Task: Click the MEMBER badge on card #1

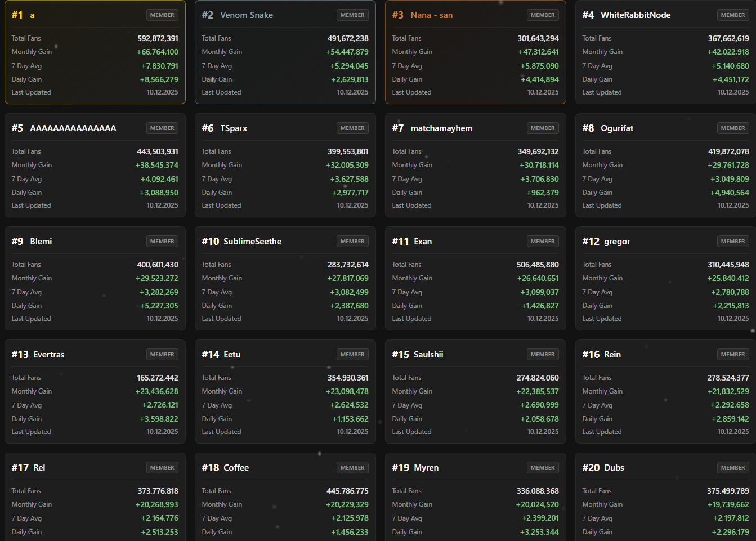Action: pyautogui.click(x=162, y=15)
